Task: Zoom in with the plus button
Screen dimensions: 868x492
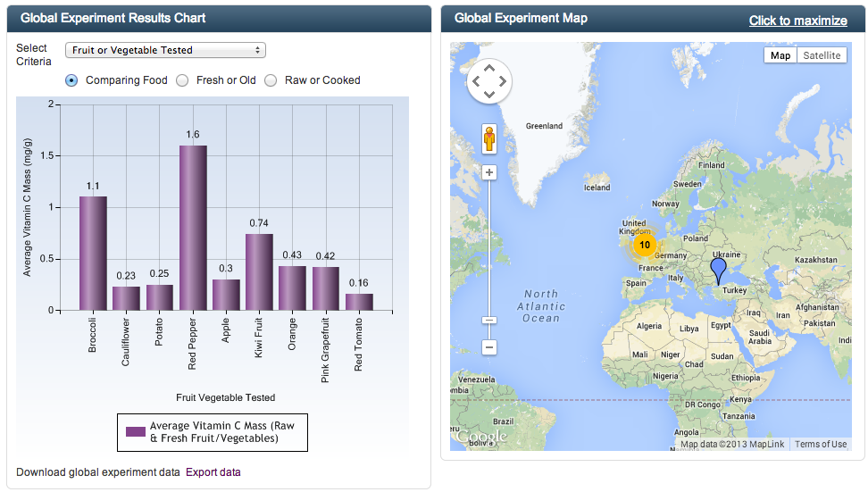Action: click(489, 172)
